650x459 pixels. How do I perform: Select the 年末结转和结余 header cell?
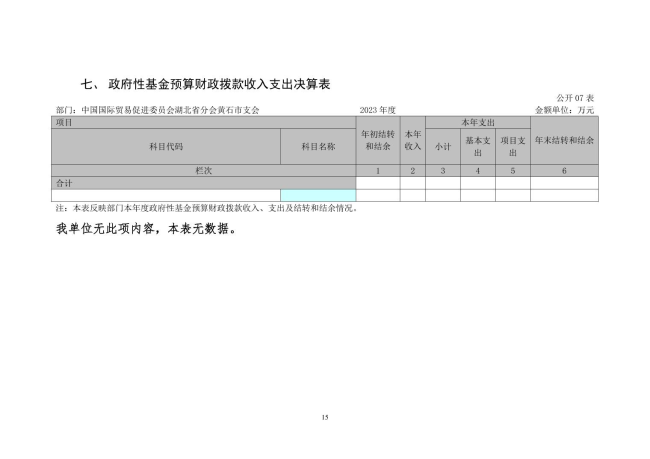coord(564,140)
